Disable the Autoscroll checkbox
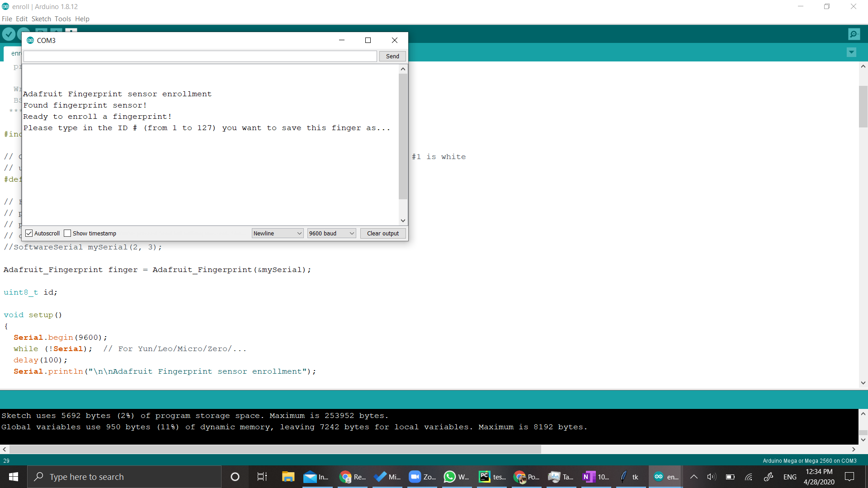 tap(29, 233)
